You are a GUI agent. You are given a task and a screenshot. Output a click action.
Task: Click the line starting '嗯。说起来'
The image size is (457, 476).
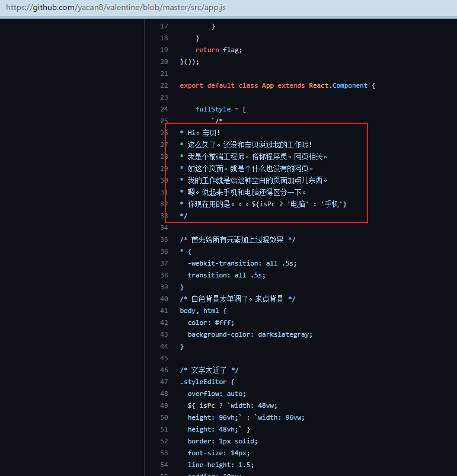coord(243,192)
